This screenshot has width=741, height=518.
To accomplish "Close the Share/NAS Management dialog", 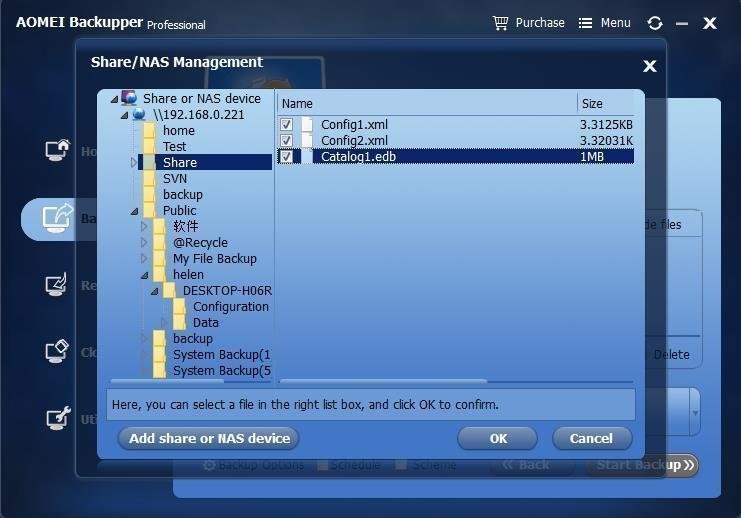I will (650, 66).
